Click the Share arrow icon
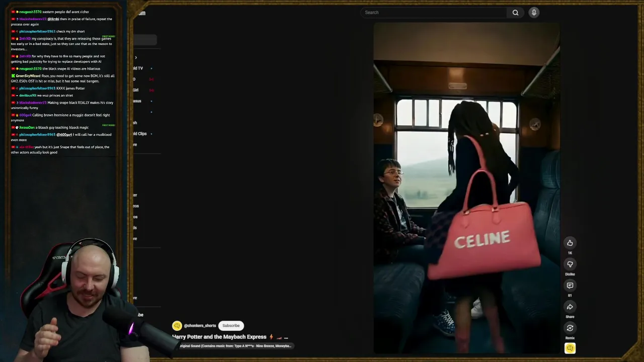Viewport: 644px width, 362px height. tap(570, 307)
